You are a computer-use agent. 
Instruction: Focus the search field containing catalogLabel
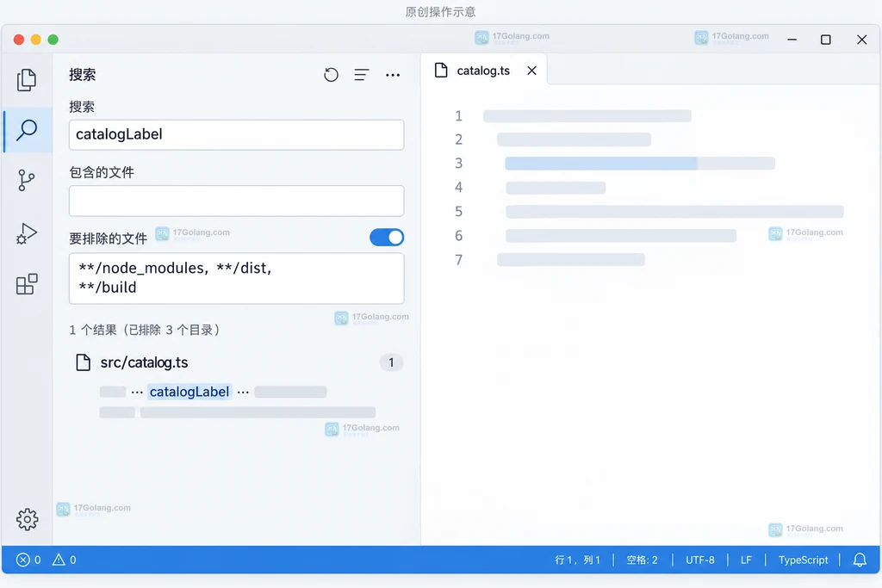coord(236,134)
